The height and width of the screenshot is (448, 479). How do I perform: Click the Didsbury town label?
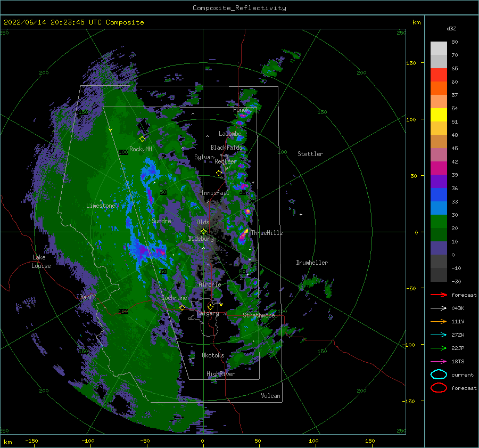pyautogui.click(x=201, y=239)
